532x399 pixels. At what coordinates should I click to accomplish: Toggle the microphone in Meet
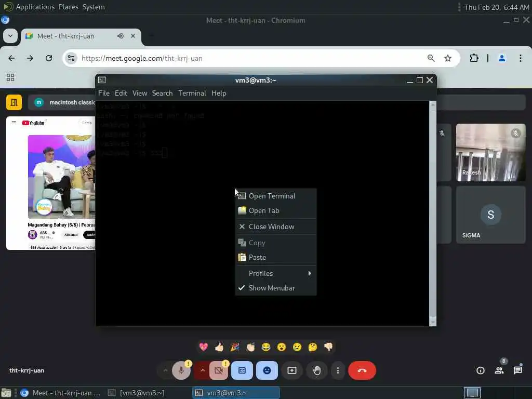click(x=181, y=370)
